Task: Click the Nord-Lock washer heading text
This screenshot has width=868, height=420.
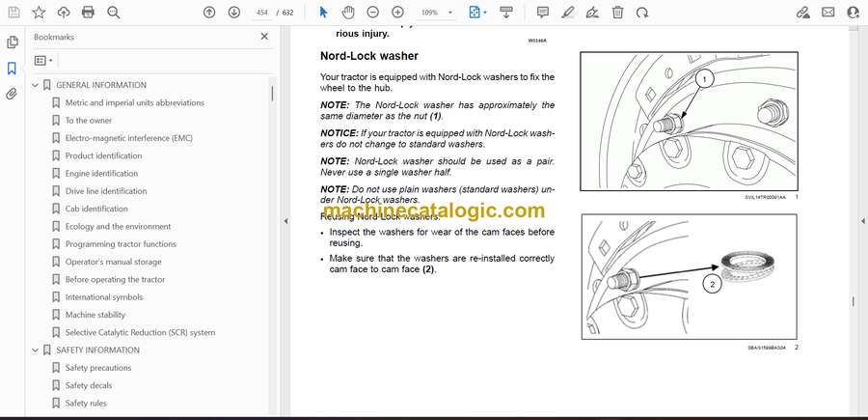Action: click(369, 56)
